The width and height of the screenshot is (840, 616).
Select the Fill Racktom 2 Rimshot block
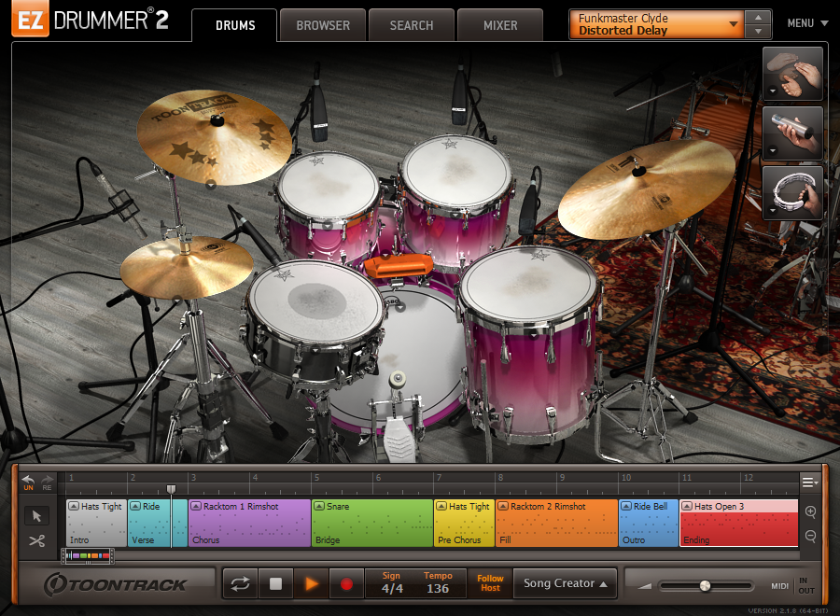pyautogui.click(x=556, y=524)
